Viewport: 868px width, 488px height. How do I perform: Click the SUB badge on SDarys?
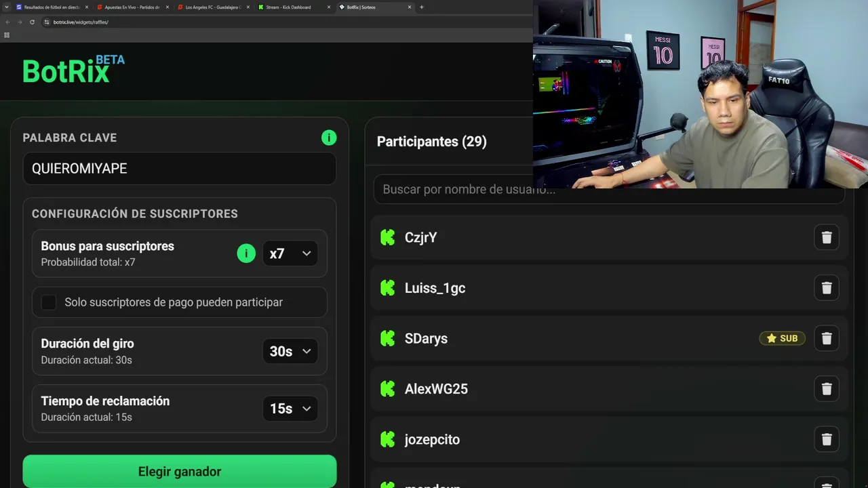pos(783,338)
